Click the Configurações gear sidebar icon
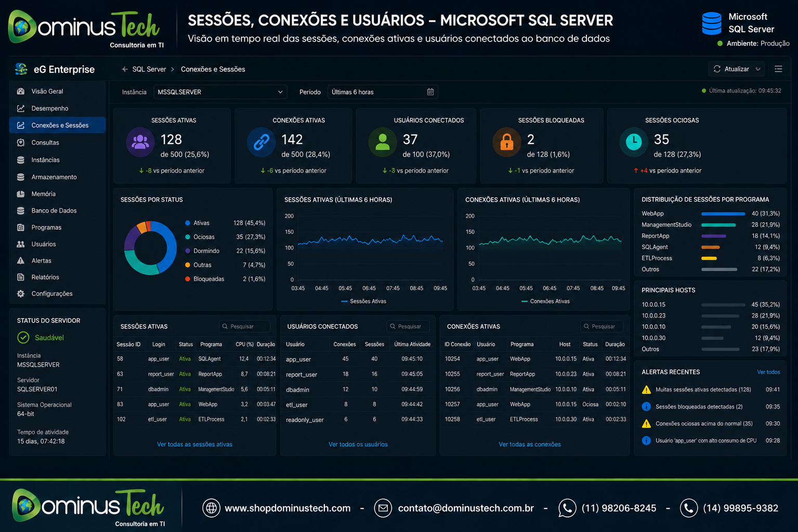The height and width of the screenshot is (532, 798). coord(21,294)
